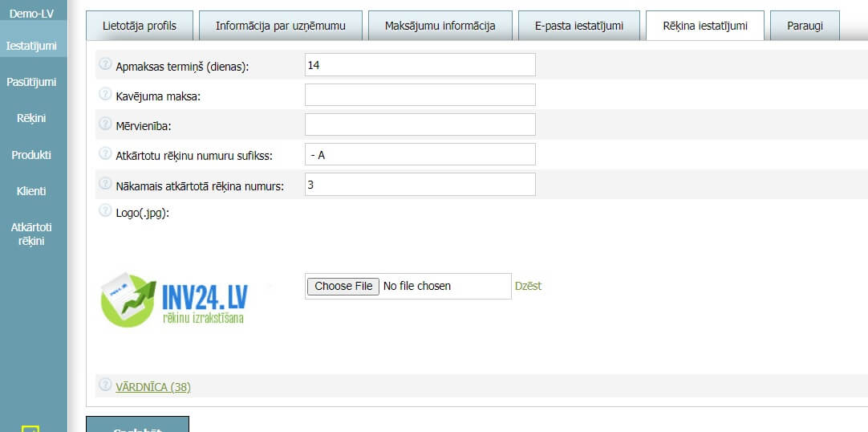Image resolution: width=868 pixels, height=432 pixels.
Task: Click Nākamais atkārtotā rēķina numurs field
Action: [x=420, y=184]
